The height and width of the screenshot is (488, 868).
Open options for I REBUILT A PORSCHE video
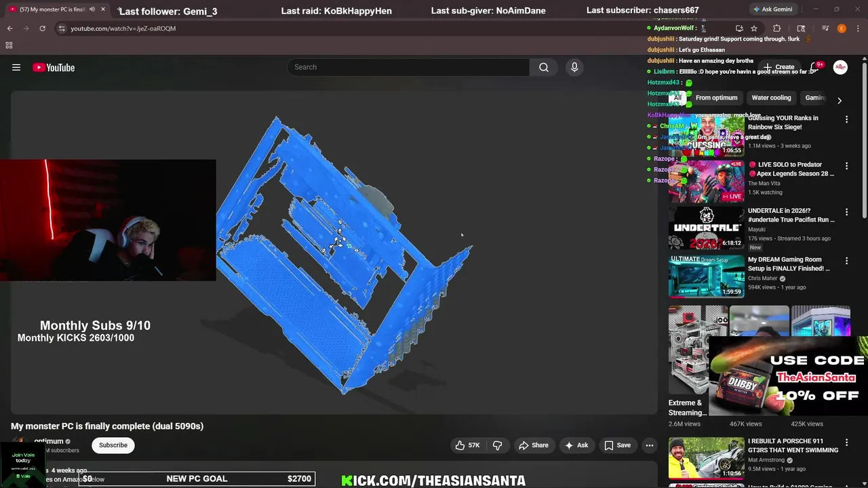click(846, 443)
